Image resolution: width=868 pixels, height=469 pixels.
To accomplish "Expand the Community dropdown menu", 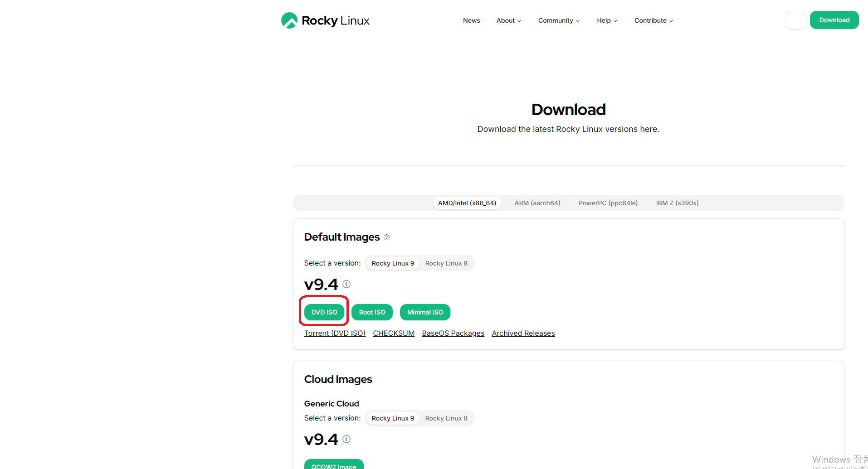I will 559,20.
